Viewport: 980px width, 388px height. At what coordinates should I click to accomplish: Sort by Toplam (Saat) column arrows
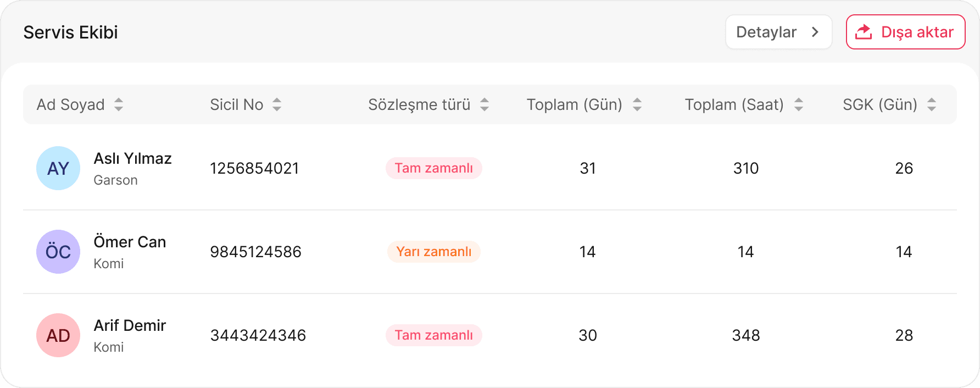(x=799, y=104)
